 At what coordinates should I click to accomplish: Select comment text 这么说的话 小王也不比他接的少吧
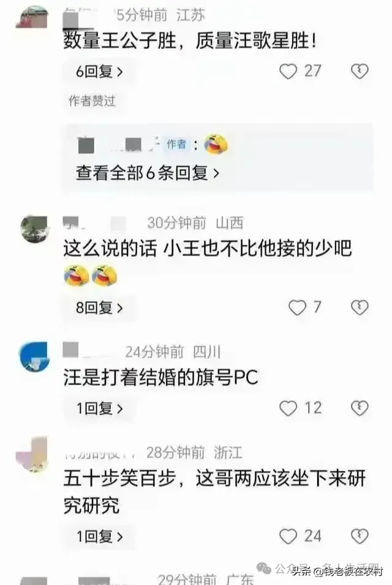pos(207,248)
